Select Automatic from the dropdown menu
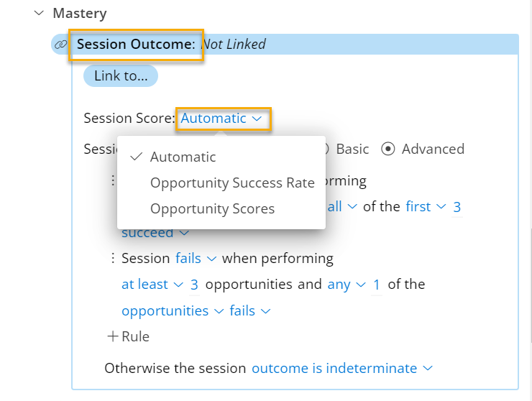 point(183,157)
